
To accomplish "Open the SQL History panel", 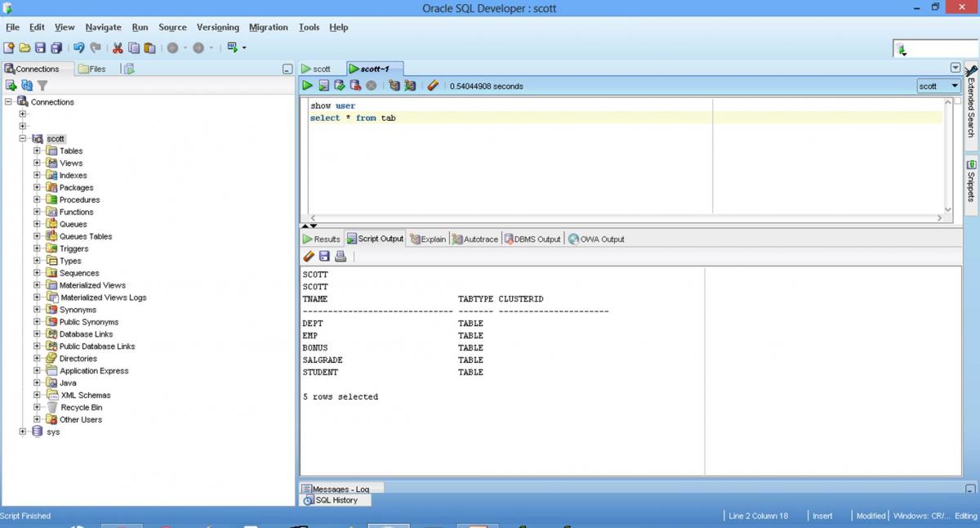I will (x=336, y=500).
